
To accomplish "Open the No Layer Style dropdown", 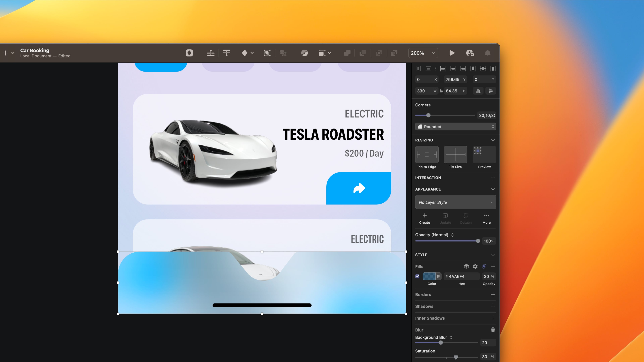I will [455, 202].
